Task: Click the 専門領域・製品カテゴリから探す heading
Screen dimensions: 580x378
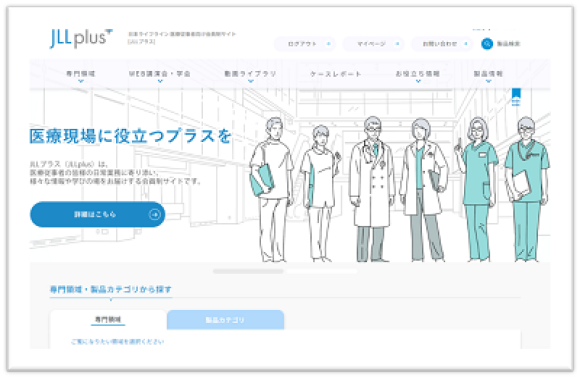Action: (111, 289)
